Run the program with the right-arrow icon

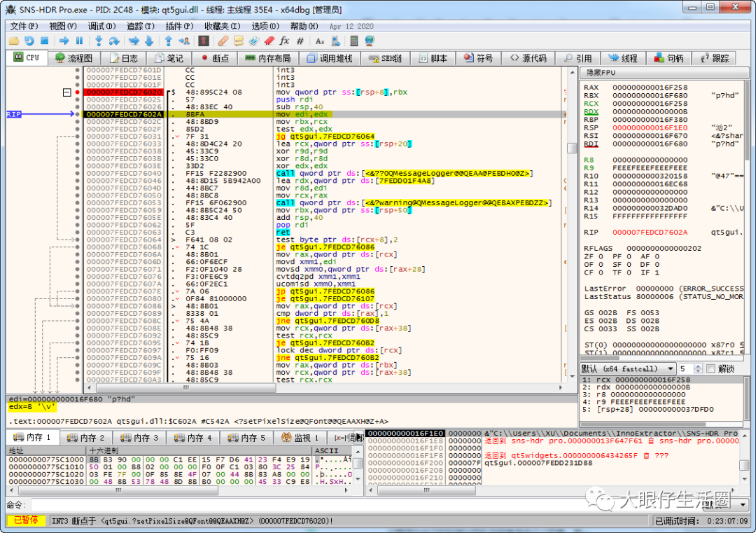tap(64, 41)
